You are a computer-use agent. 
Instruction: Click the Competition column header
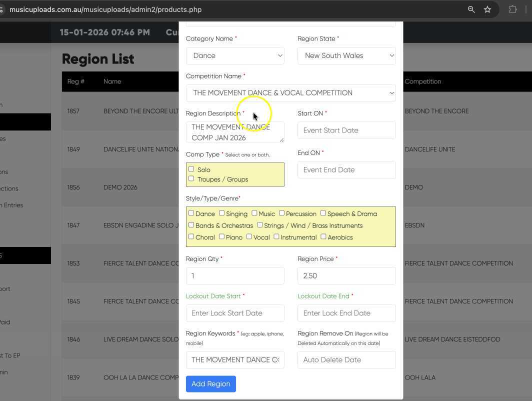(423, 81)
